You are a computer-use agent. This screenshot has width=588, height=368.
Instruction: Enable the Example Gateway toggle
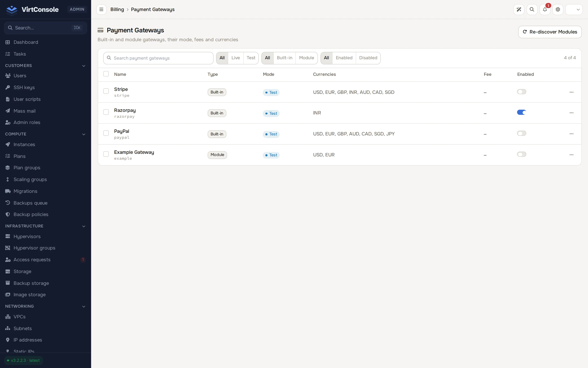521,154
